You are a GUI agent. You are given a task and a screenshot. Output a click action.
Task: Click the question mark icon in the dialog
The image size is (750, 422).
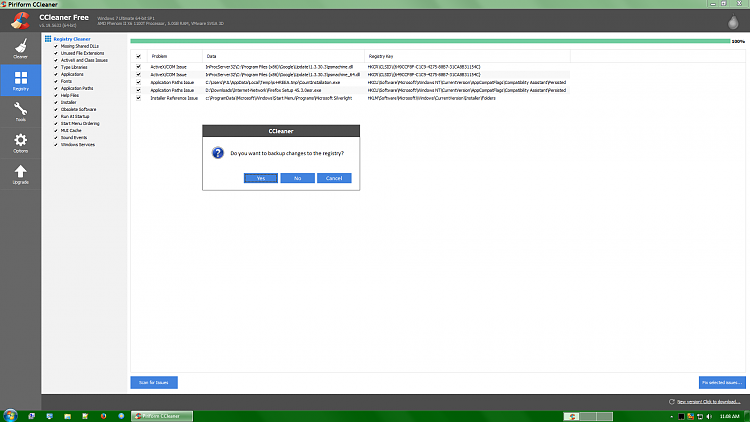(218, 153)
